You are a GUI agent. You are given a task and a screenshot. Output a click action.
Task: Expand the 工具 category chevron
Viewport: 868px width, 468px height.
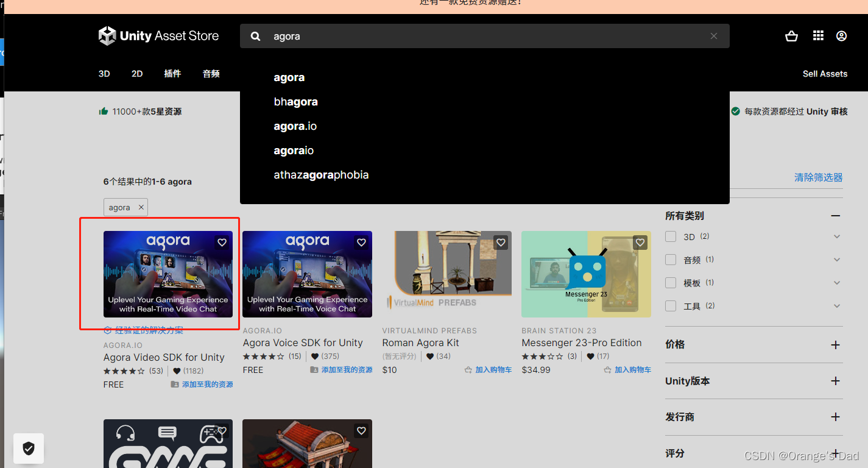[x=837, y=306]
